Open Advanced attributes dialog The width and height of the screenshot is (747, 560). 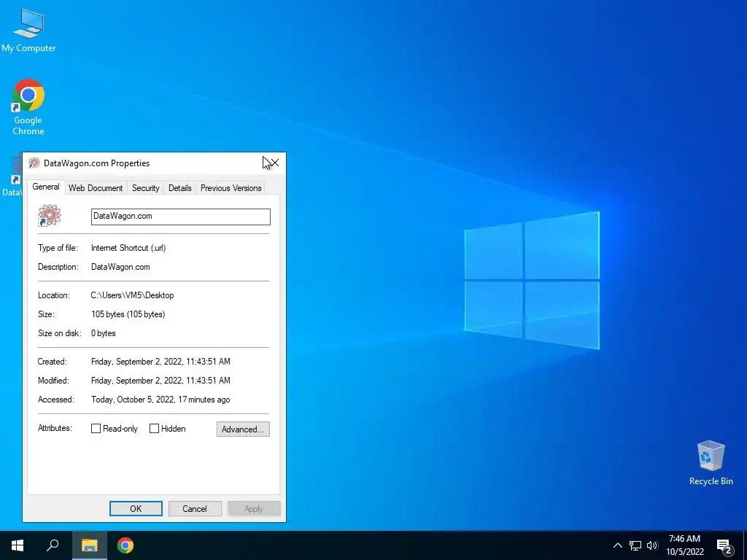point(243,429)
